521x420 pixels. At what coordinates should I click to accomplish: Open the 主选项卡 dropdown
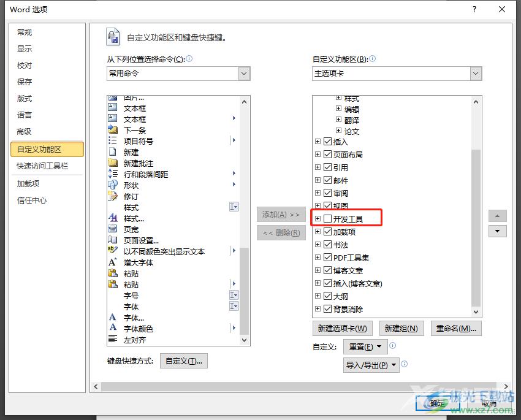[x=476, y=74]
